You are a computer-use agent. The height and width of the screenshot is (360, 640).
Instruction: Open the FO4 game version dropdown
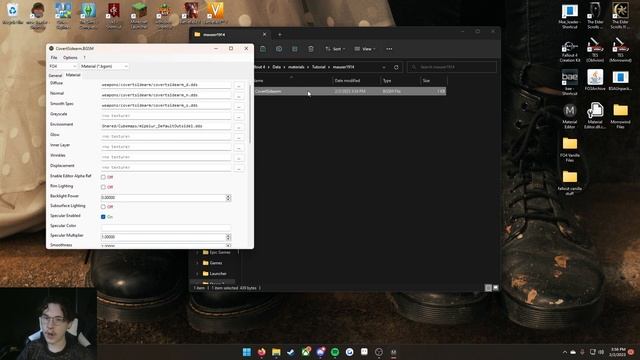(x=62, y=66)
